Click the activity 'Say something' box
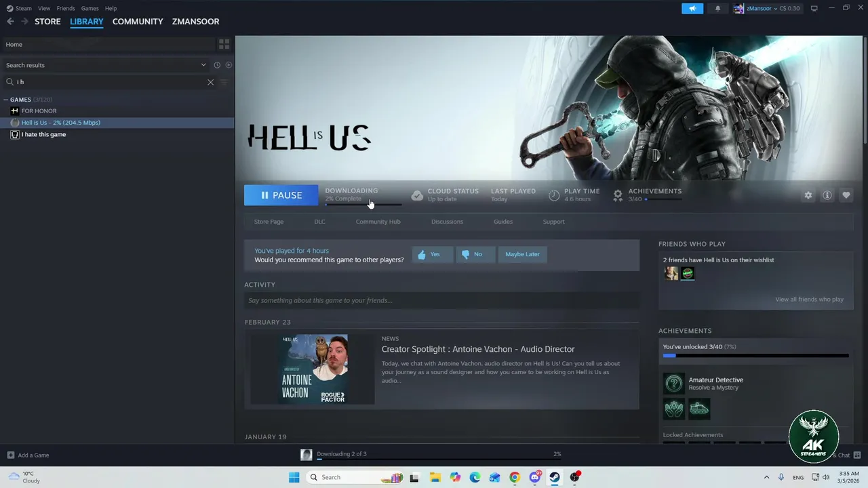Viewport: 868px width, 488px height. point(441,300)
